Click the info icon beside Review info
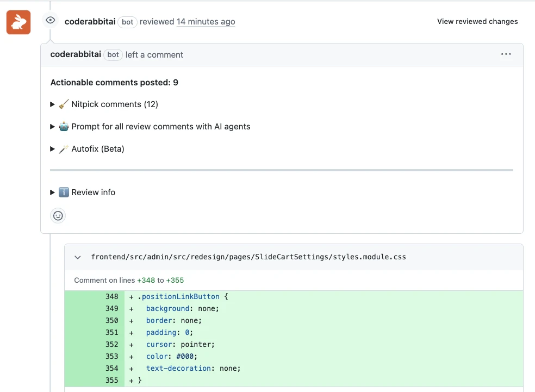Image resolution: width=535 pixels, height=392 pixels. pyautogui.click(x=63, y=192)
